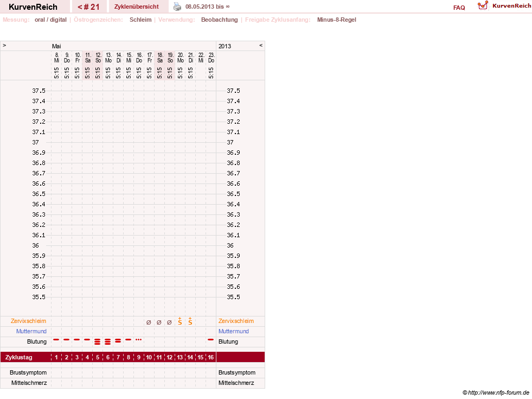Click the left 36.5 temperature label
The width and height of the screenshot is (532, 399).
tap(39, 194)
